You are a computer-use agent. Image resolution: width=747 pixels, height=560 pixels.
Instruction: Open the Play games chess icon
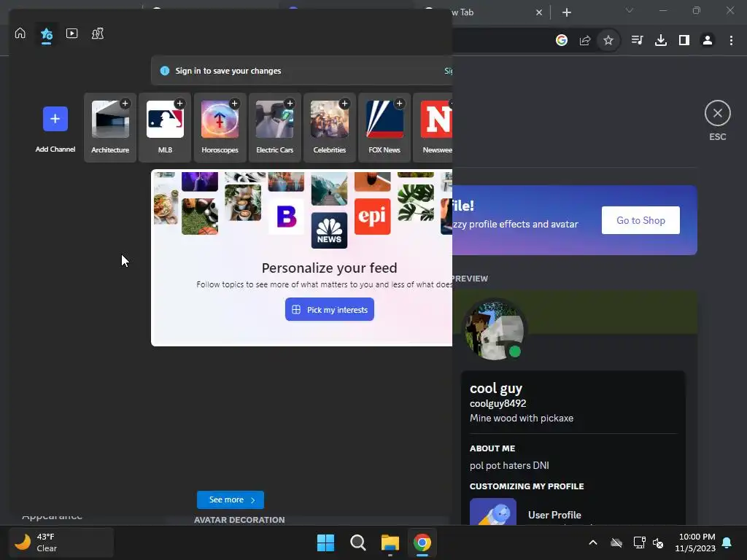coord(98,34)
